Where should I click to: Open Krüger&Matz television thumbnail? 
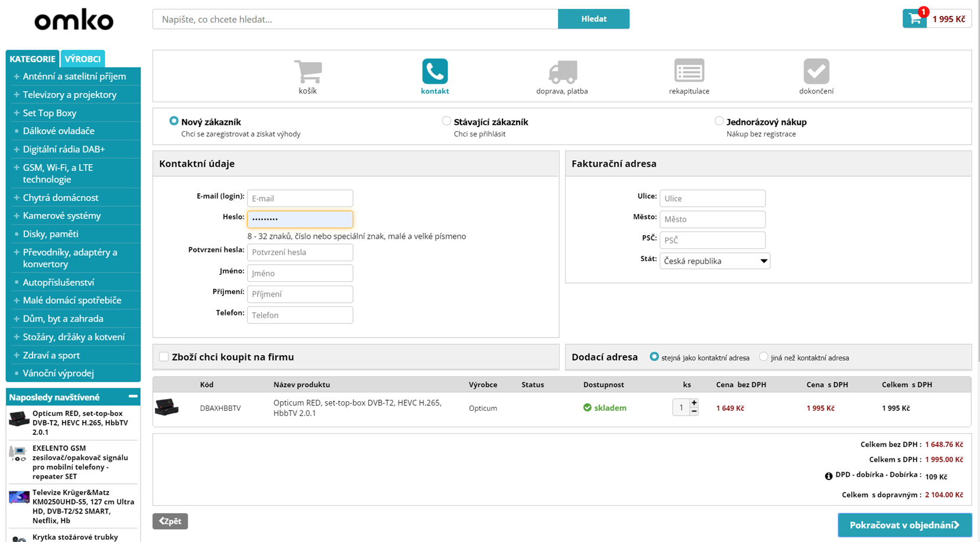pos(19,497)
